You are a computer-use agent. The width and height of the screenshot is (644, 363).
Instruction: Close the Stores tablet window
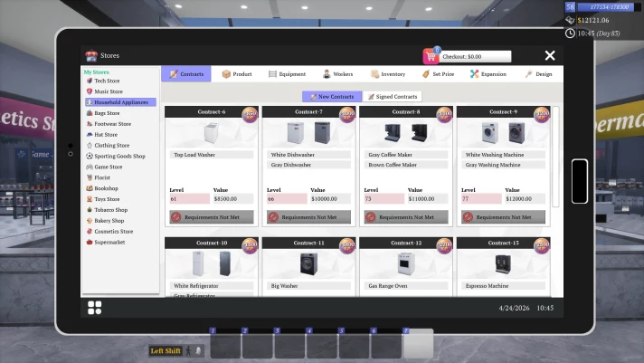(x=550, y=55)
